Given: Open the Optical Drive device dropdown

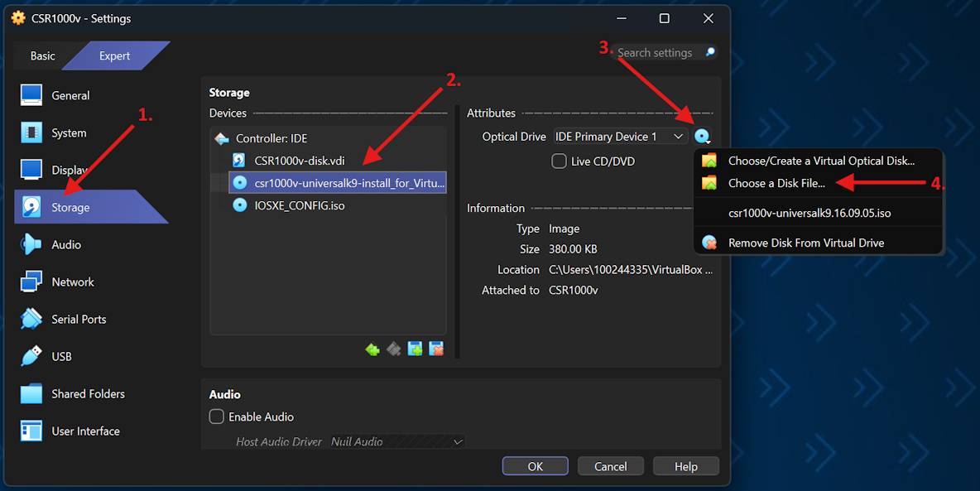Looking at the screenshot, I should 620,136.
